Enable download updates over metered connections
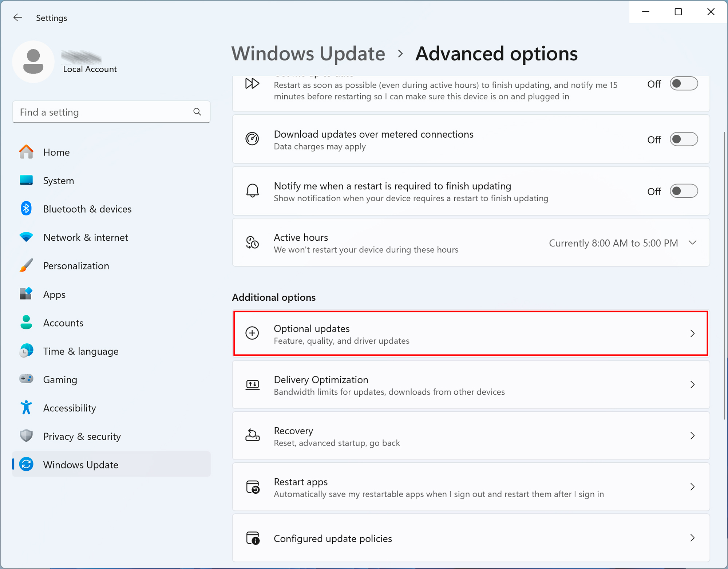 (x=684, y=139)
